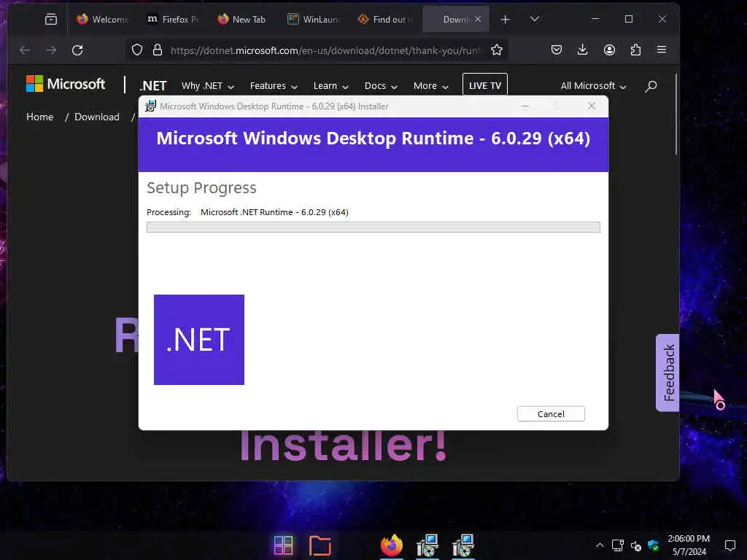Expand the Features menu

274,86
